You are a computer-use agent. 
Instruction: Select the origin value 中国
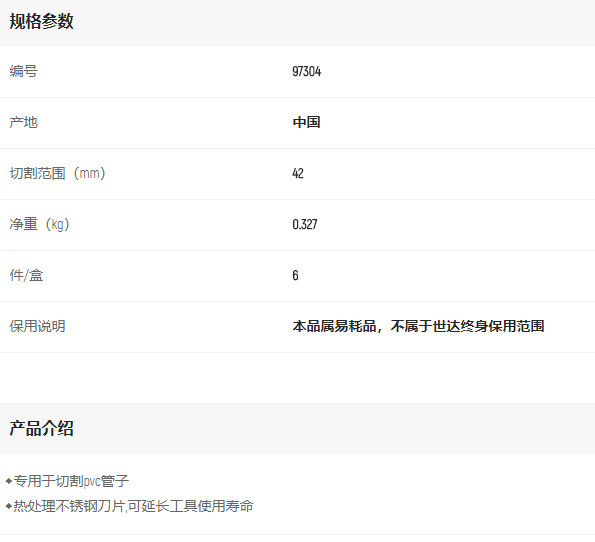(307, 122)
